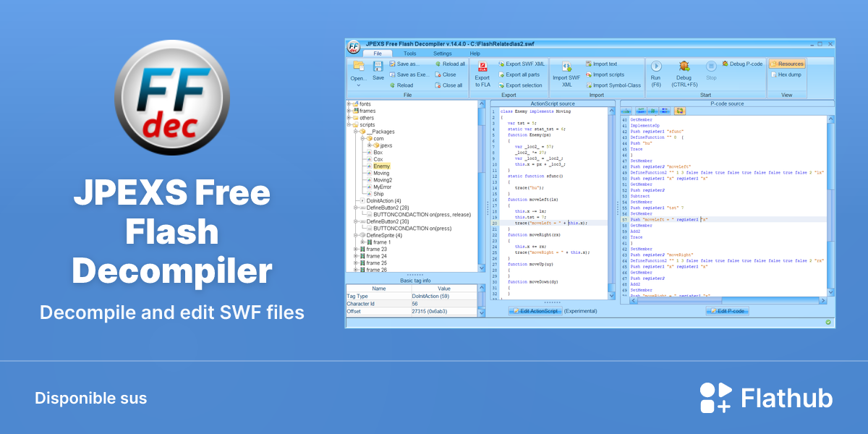Image resolution: width=868 pixels, height=434 pixels.
Task: Click Debug P-code in Start group
Action: point(742,64)
